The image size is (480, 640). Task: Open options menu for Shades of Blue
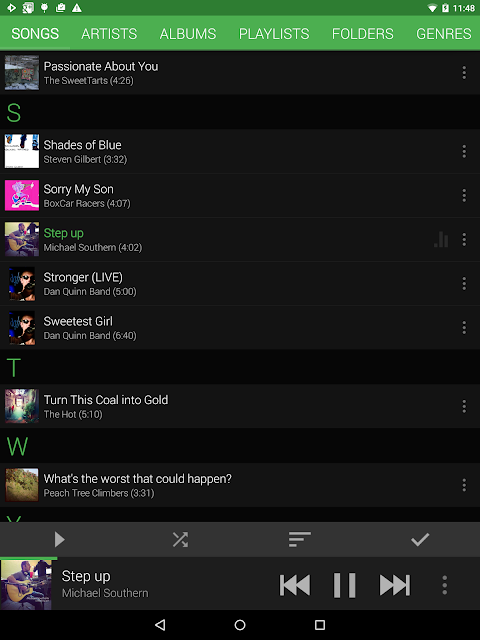pyautogui.click(x=464, y=151)
